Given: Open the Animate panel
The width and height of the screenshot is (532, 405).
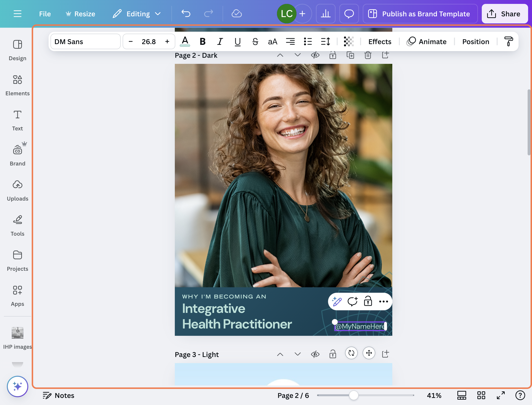Looking at the screenshot, I should click(427, 42).
